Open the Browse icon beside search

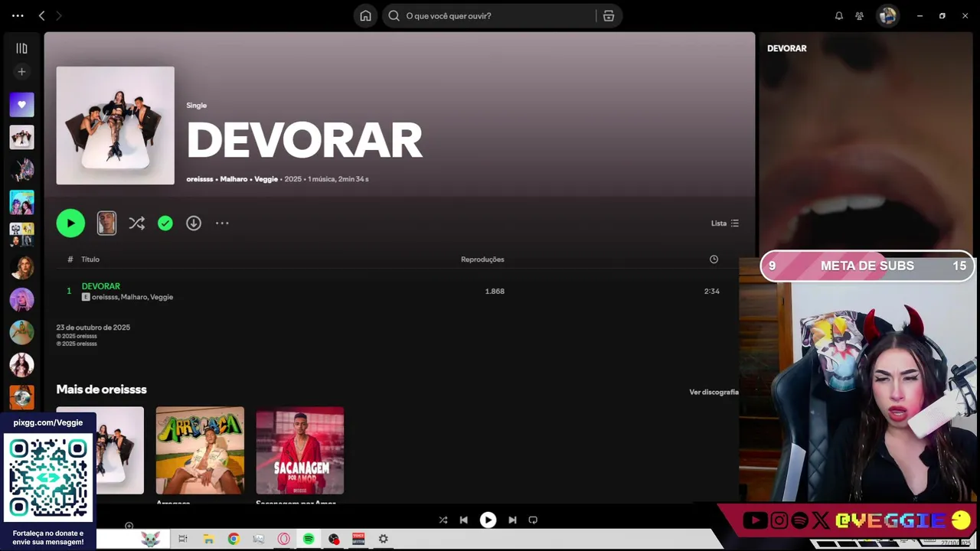(x=609, y=16)
